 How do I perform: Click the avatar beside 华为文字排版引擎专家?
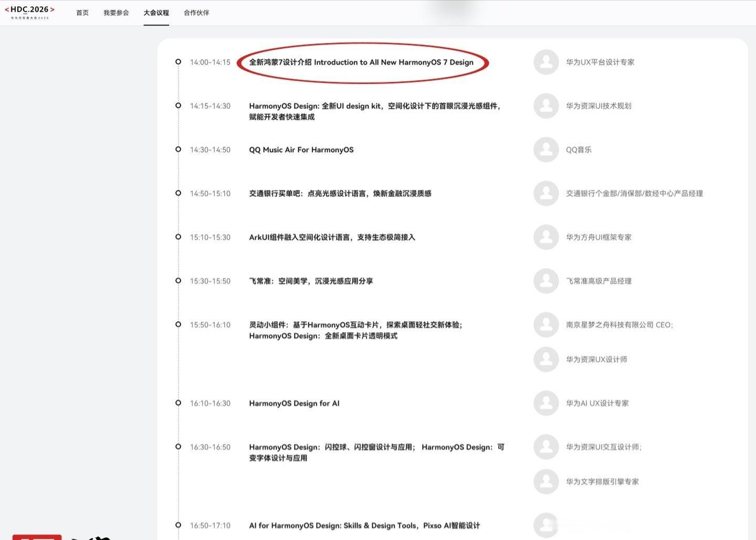(546, 482)
